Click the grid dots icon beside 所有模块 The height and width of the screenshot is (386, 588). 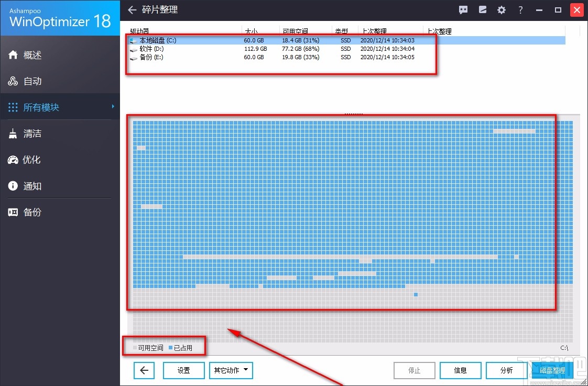[13, 107]
